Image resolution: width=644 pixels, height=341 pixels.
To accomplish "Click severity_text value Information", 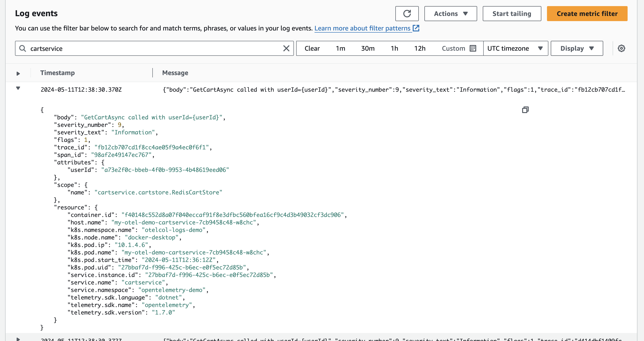I will point(133,132).
